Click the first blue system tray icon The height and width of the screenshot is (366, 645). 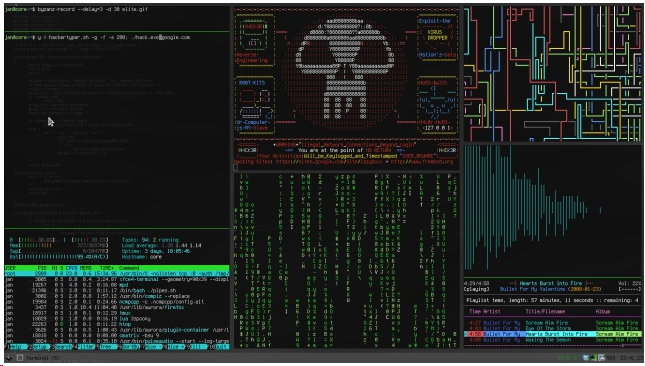coord(586,357)
